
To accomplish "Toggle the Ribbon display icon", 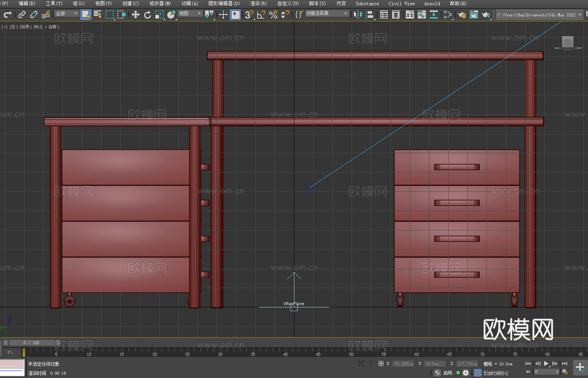I will (x=410, y=14).
